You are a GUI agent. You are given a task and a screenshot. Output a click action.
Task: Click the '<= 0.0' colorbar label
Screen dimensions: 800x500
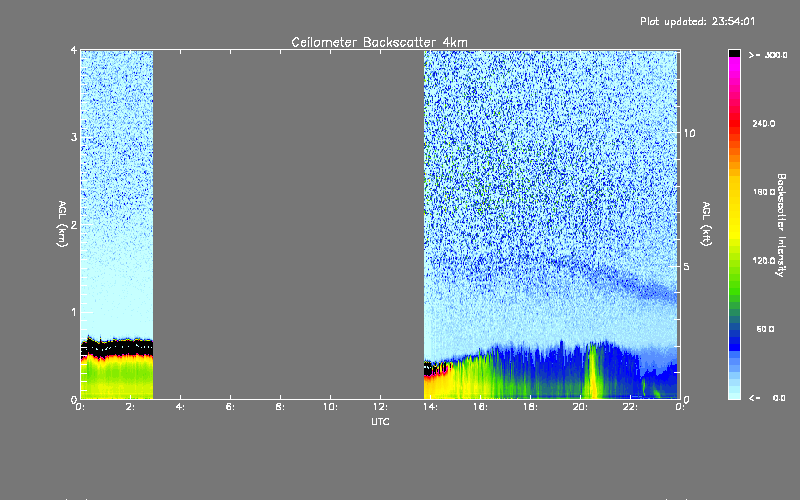point(767,398)
